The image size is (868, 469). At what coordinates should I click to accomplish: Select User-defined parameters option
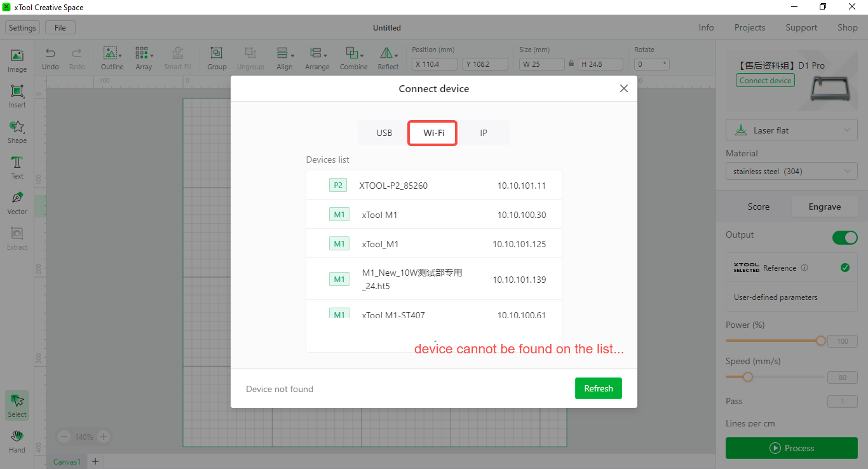[x=776, y=297]
